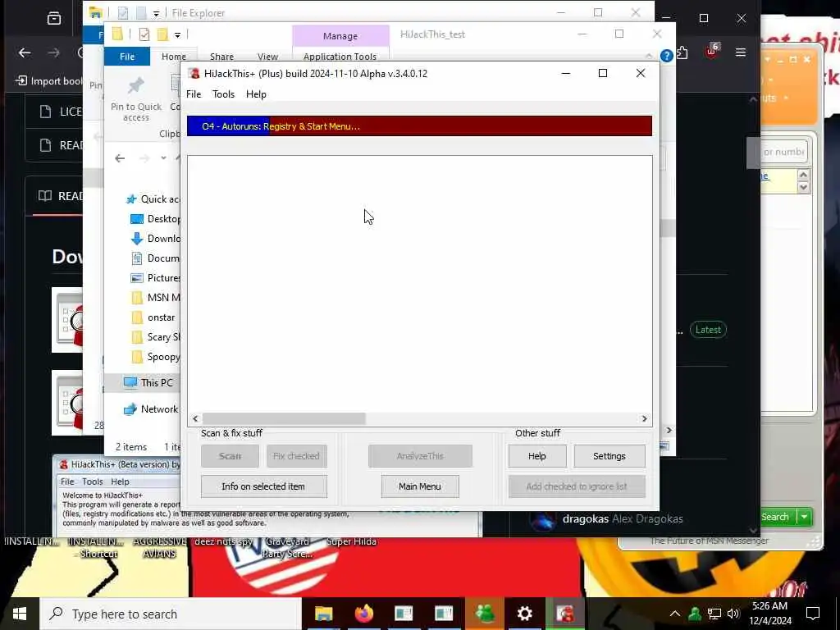Select This PC in navigation pane
The width and height of the screenshot is (840, 630).
click(148, 382)
